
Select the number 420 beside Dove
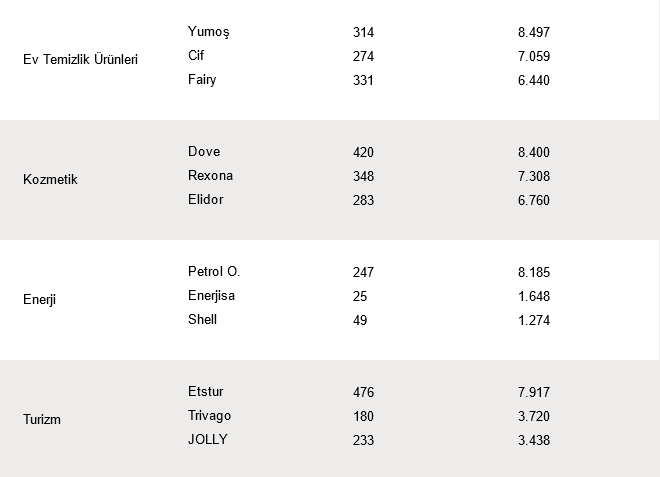tap(363, 153)
